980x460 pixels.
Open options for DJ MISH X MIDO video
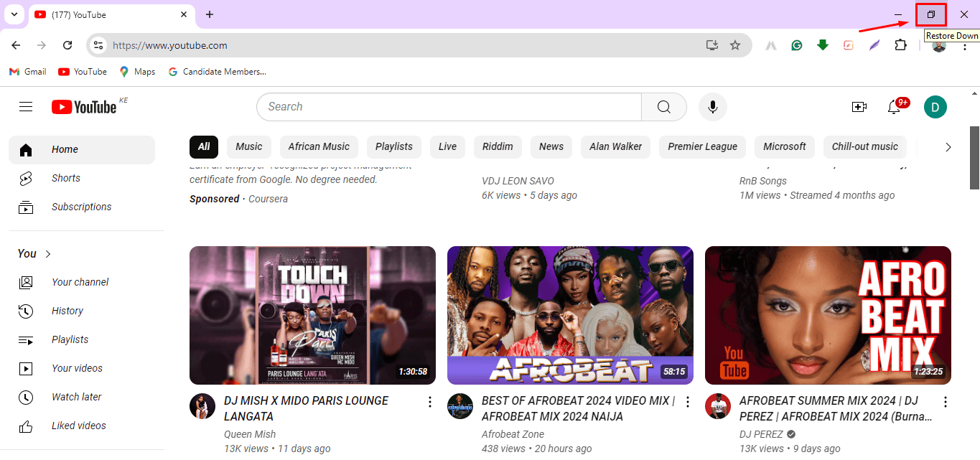[429, 402]
